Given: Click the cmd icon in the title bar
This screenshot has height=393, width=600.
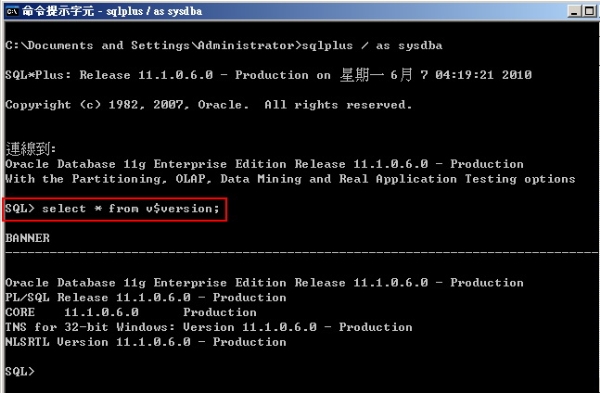Looking at the screenshot, I should tap(12, 11).
